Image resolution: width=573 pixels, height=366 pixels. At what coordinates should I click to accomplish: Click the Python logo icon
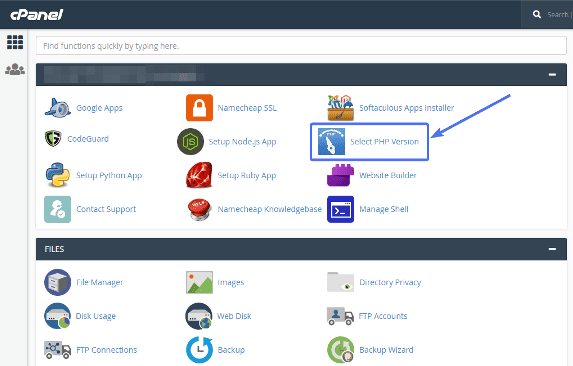(x=58, y=175)
